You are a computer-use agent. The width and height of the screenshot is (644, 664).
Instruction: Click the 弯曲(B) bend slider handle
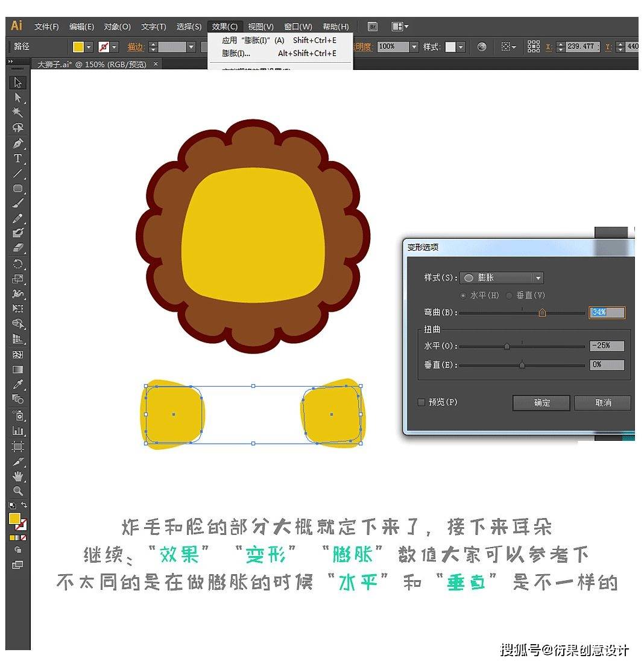pos(542,312)
